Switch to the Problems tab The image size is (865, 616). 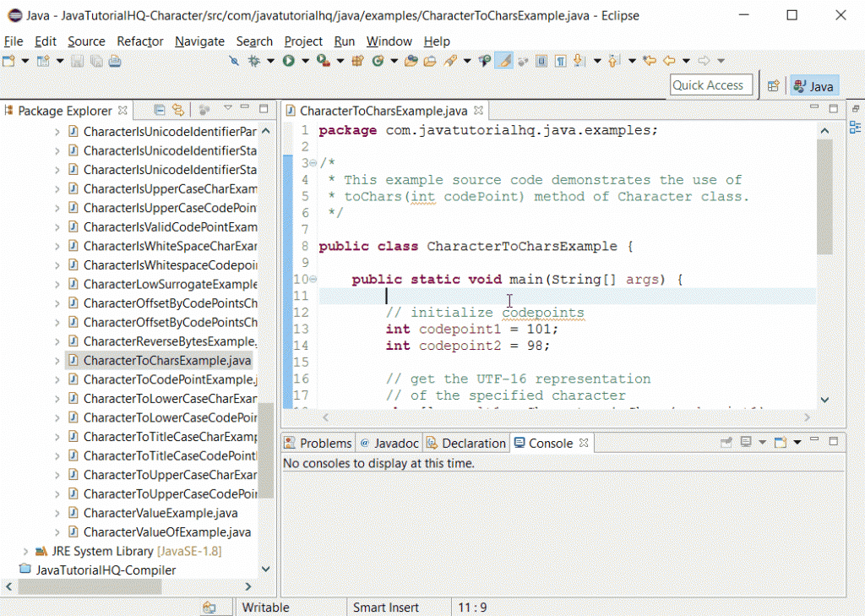coord(318,443)
